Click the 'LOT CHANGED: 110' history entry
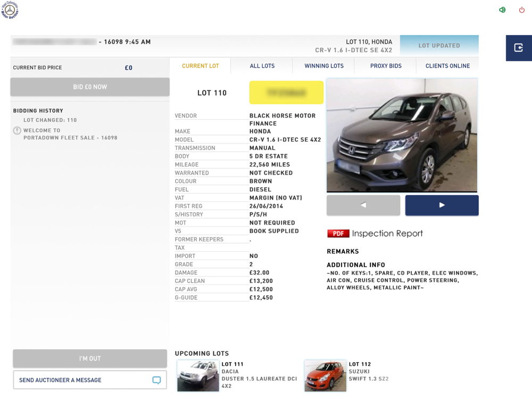 50,120
